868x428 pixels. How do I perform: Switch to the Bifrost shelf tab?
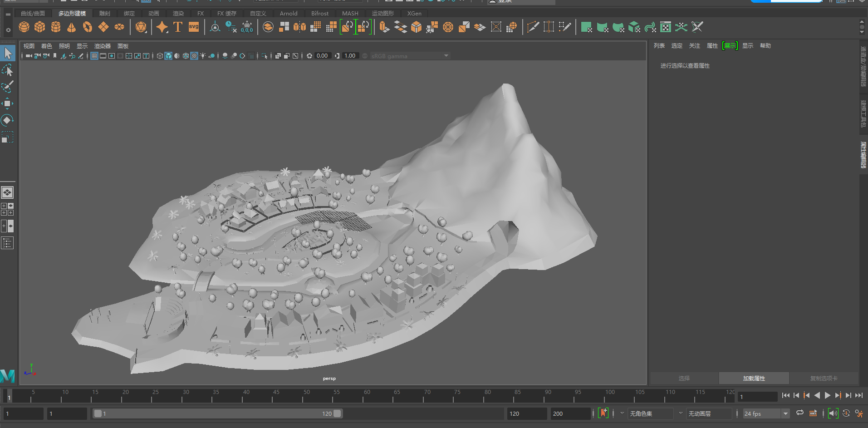[x=320, y=14]
